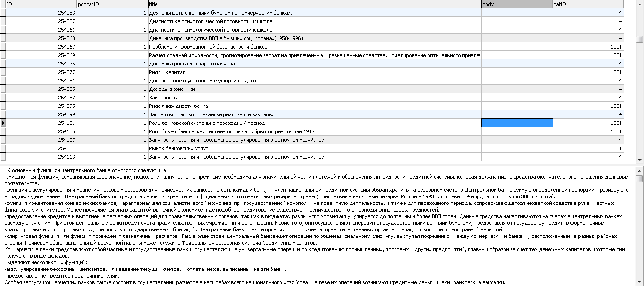Select the title cell 'Риск и капитал'
Viewport: 644px width, 286px height.
pyautogui.click(x=167, y=72)
